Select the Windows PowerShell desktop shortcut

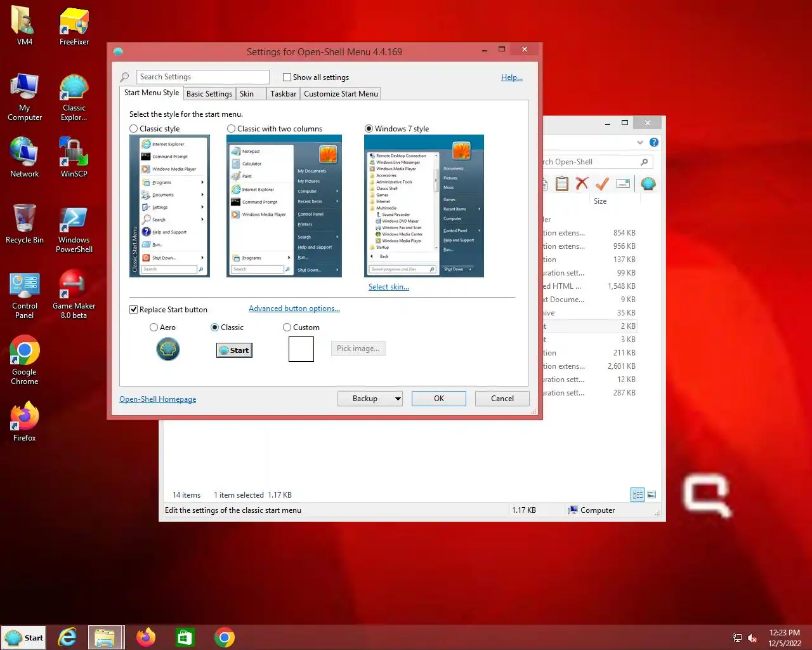[74, 229]
